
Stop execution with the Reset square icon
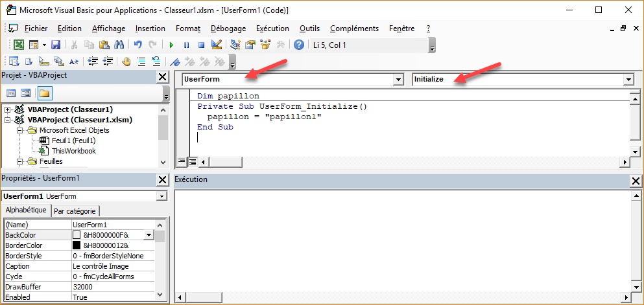(201, 45)
